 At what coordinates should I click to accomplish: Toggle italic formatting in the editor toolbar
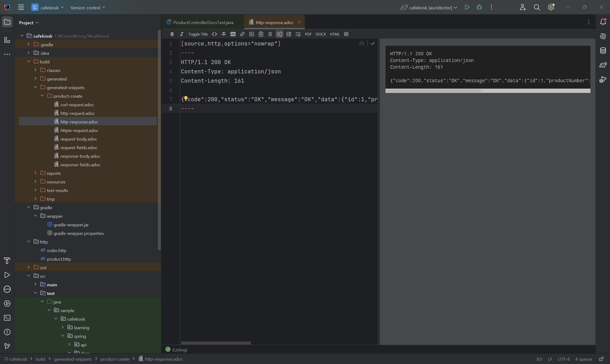pos(182,34)
